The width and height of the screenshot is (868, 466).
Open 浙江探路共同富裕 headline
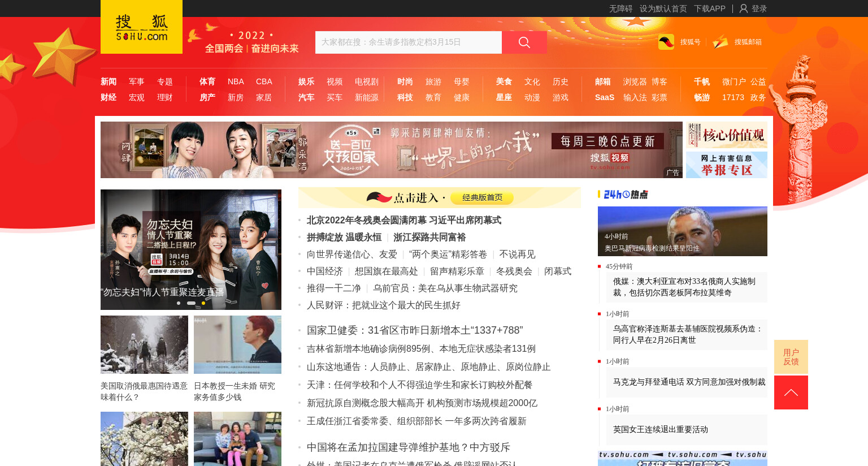(429, 237)
